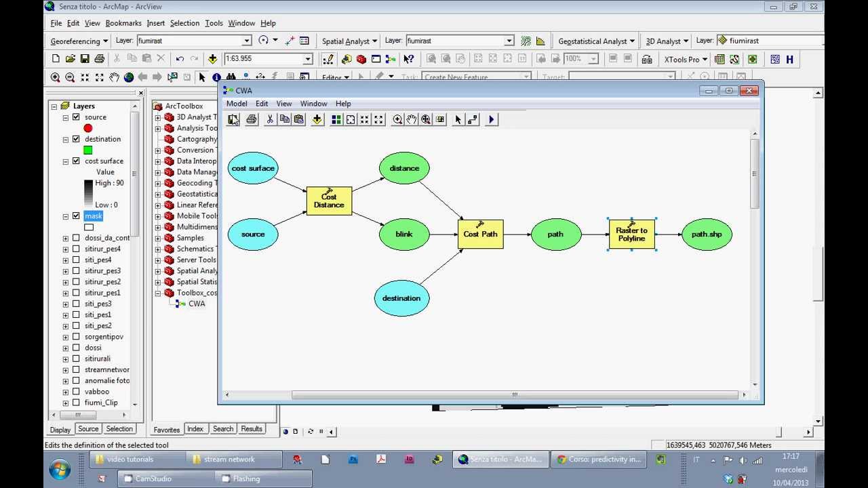Click the Full Extent globe icon
Screen dimensions: 868x488
pos(128,77)
